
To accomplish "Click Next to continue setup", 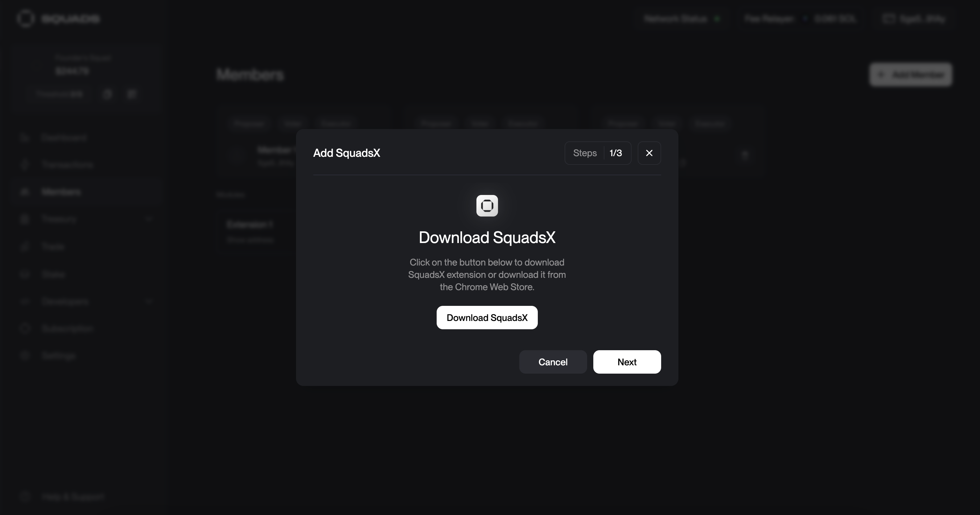I will pyautogui.click(x=627, y=362).
